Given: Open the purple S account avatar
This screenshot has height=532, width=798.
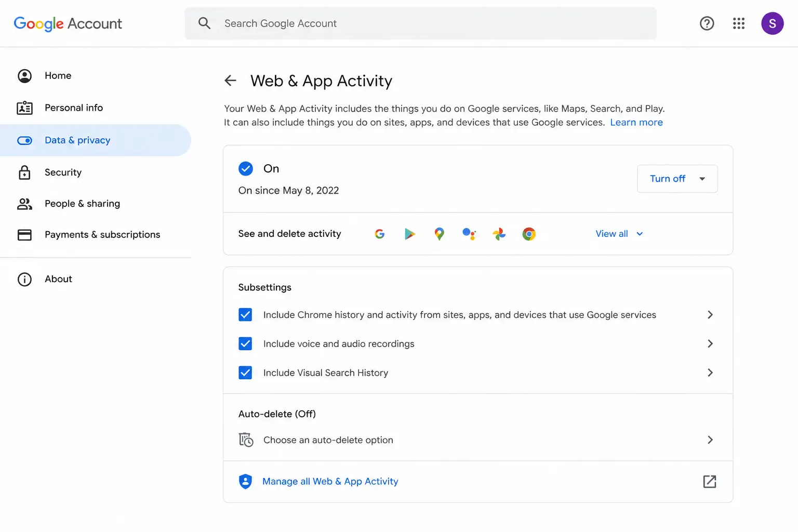Looking at the screenshot, I should pyautogui.click(x=772, y=23).
